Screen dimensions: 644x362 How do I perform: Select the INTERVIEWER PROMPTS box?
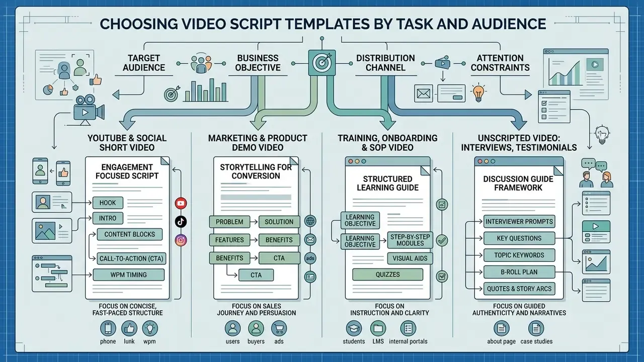[519, 221]
